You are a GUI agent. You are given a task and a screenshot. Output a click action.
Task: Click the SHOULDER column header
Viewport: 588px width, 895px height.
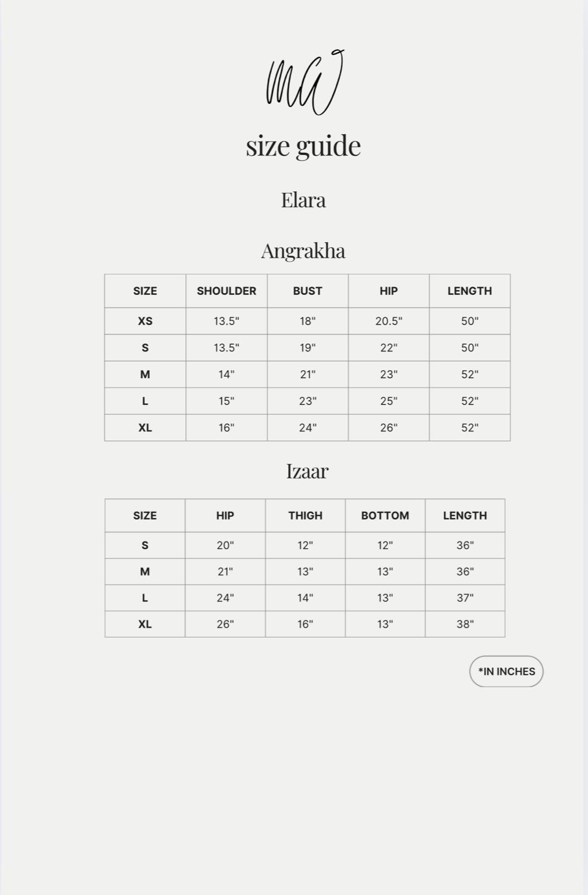(226, 291)
